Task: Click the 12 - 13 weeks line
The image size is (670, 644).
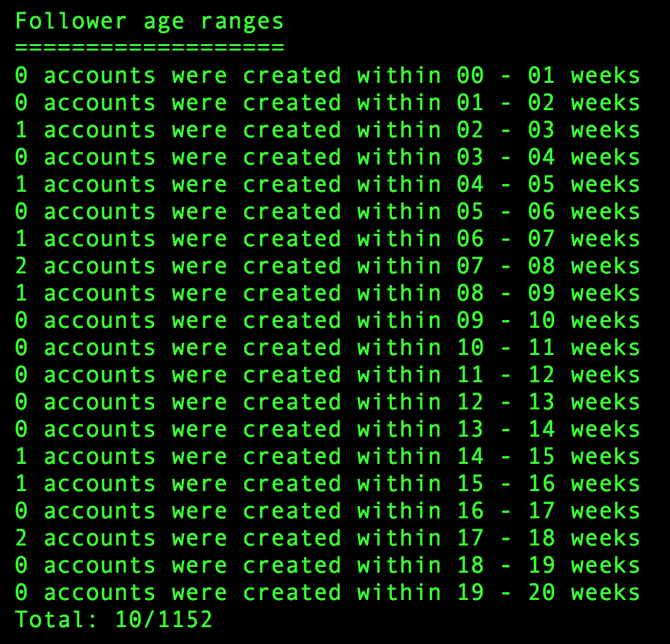Action: coord(328,402)
